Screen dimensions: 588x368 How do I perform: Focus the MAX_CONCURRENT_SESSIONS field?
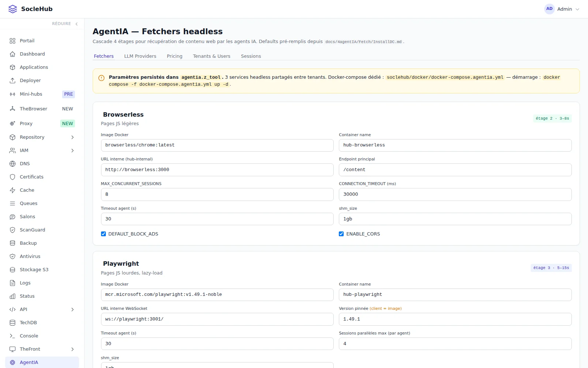[217, 194]
